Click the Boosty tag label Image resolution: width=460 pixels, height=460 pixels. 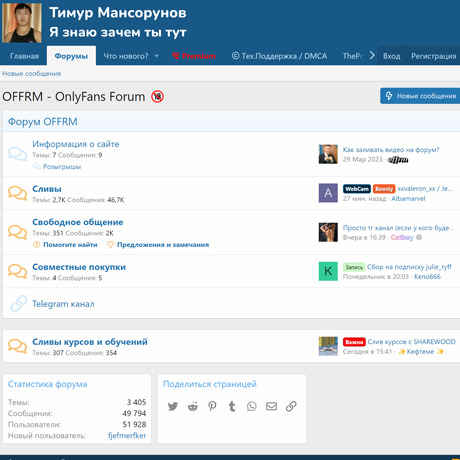tap(384, 189)
